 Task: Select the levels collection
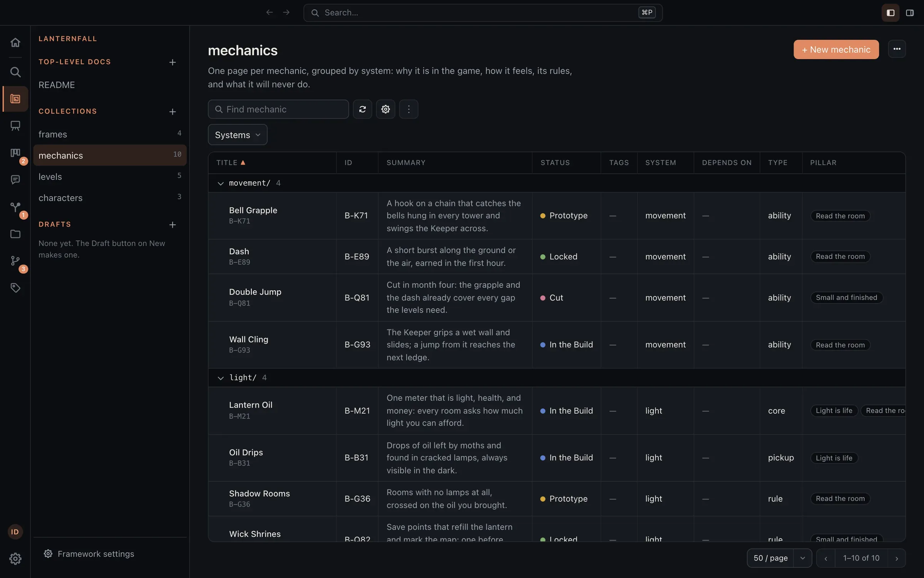[110, 176]
